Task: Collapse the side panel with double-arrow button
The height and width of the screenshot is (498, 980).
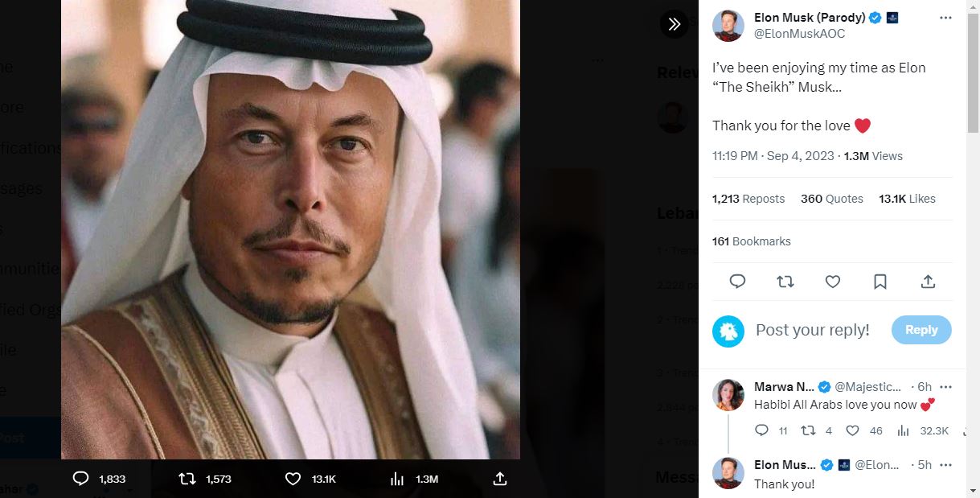Action: (674, 24)
